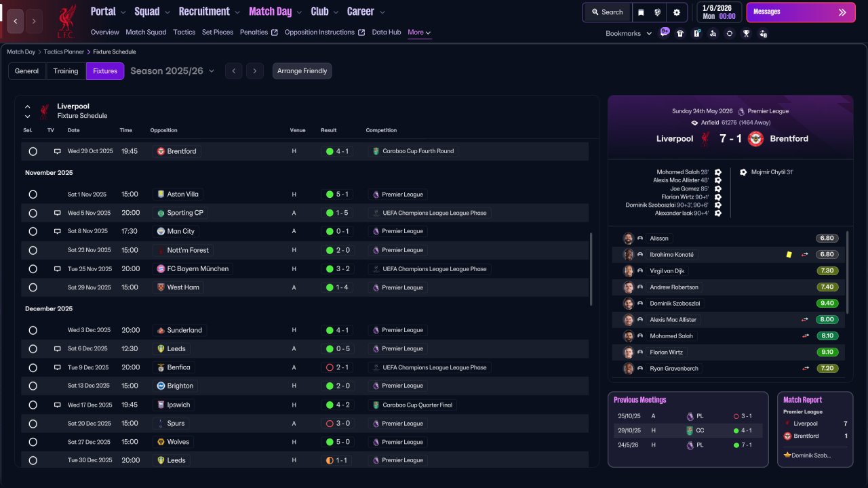This screenshot has width=868, height=488.
Task: Click the yellow card icon for Ibrahima Konaté
Action: pyautogui.click(x=789, y=255)
